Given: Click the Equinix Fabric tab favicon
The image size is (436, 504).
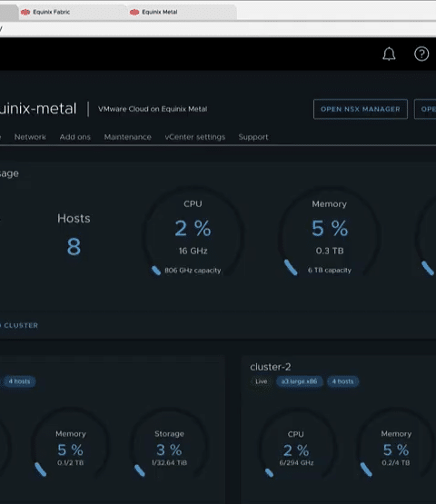Looking at the screenshot, I should click(25, 12).
